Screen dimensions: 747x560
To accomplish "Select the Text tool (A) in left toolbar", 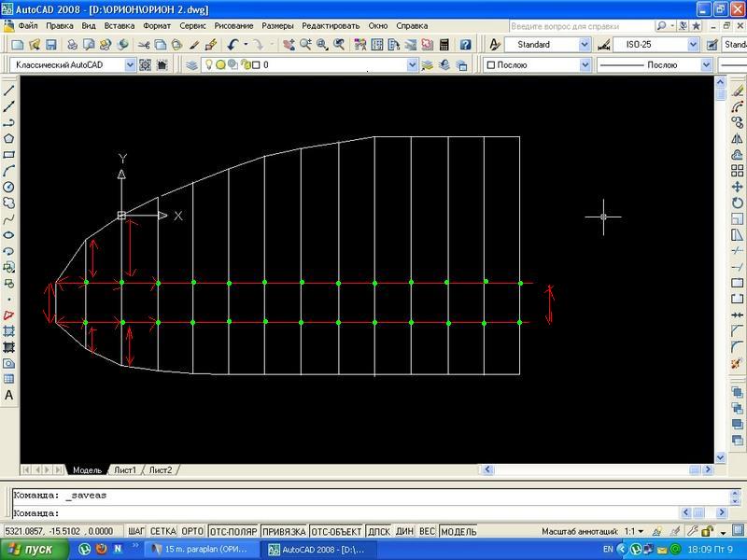I will tap(9, 395).
